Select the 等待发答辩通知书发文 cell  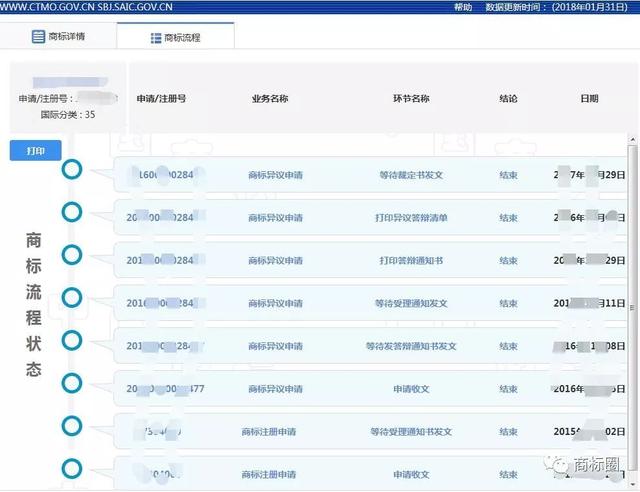(x=411, y=346)
